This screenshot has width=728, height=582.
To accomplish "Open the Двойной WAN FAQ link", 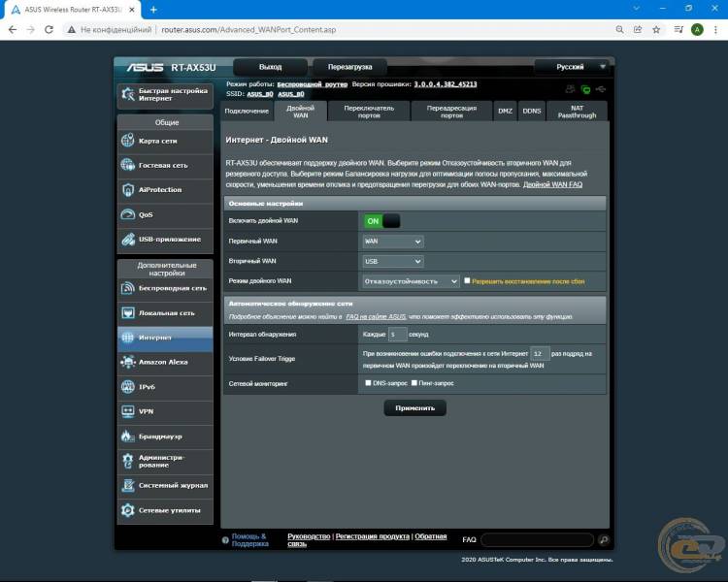I will click(552, 184).
